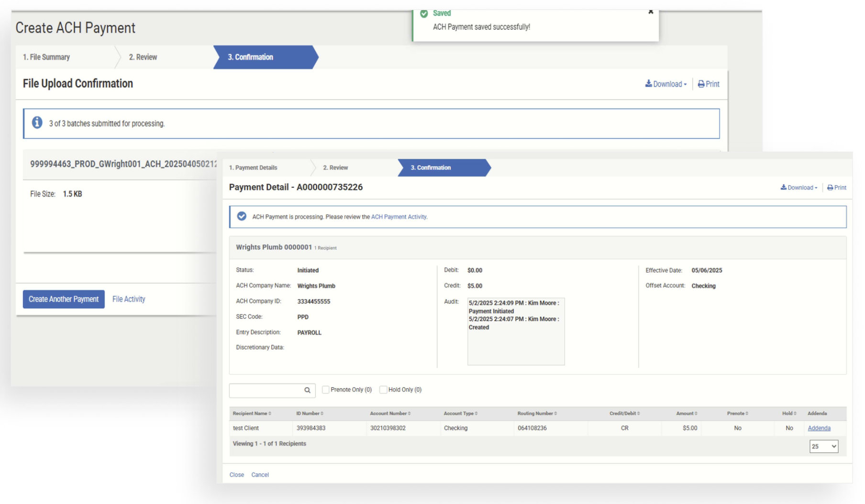Click the blue info icon beside batches message
865x504 pixels.
37,123
